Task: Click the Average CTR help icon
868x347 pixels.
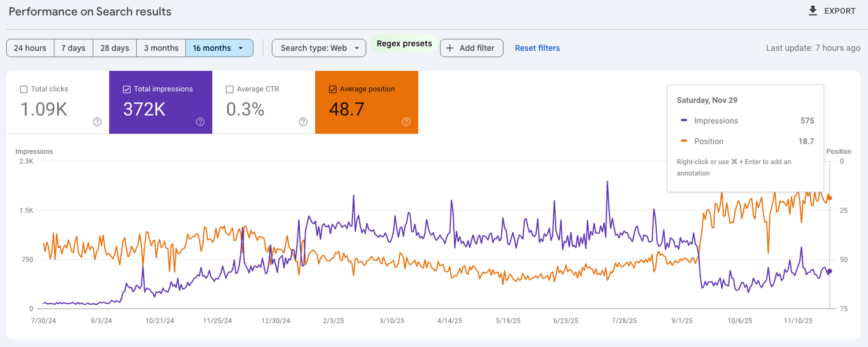Action: coord(303,122)
